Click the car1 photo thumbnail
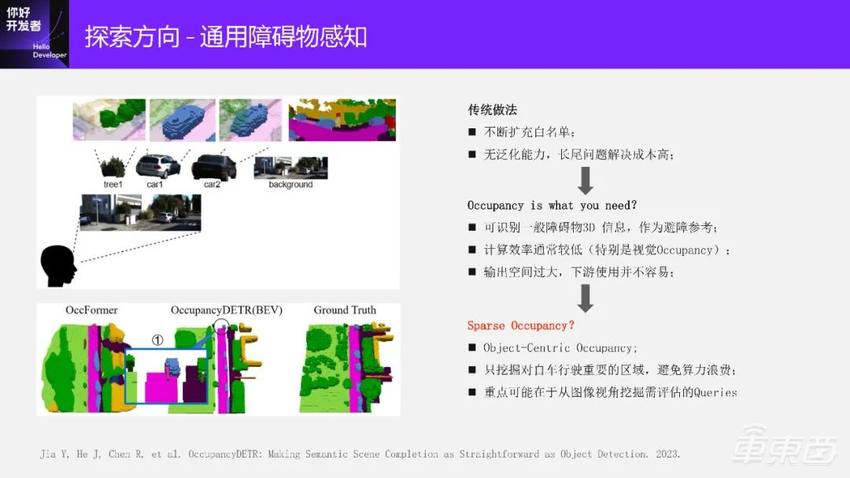The image size is (850, 478). pyautogui.click(x=158, y=165)
